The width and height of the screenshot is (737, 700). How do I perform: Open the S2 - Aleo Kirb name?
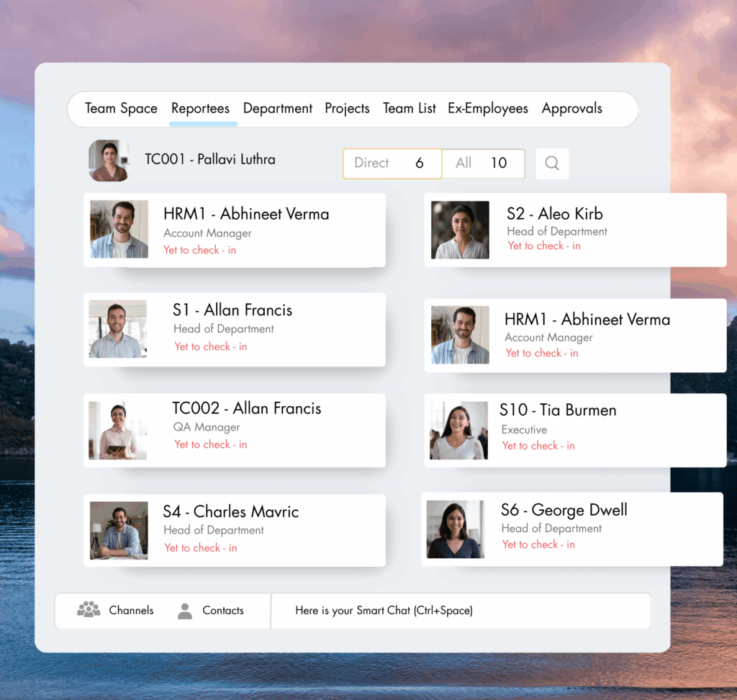click(x=555, y=214)
